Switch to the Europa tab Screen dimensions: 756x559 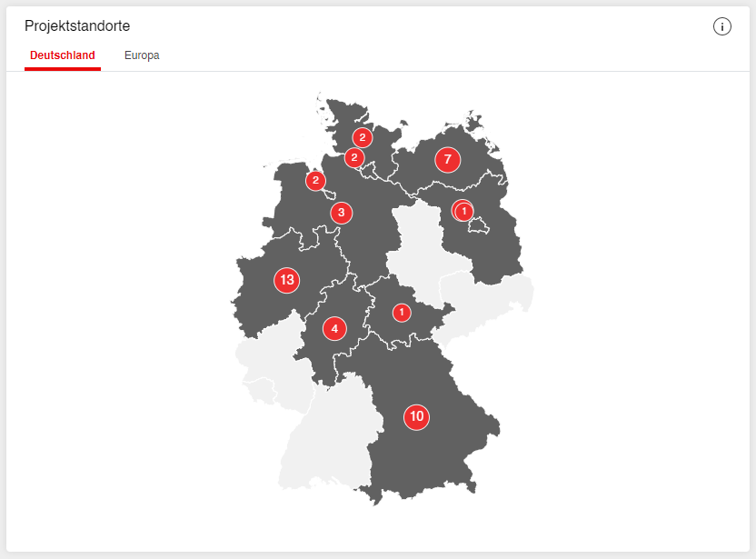(x=142, y=55)
